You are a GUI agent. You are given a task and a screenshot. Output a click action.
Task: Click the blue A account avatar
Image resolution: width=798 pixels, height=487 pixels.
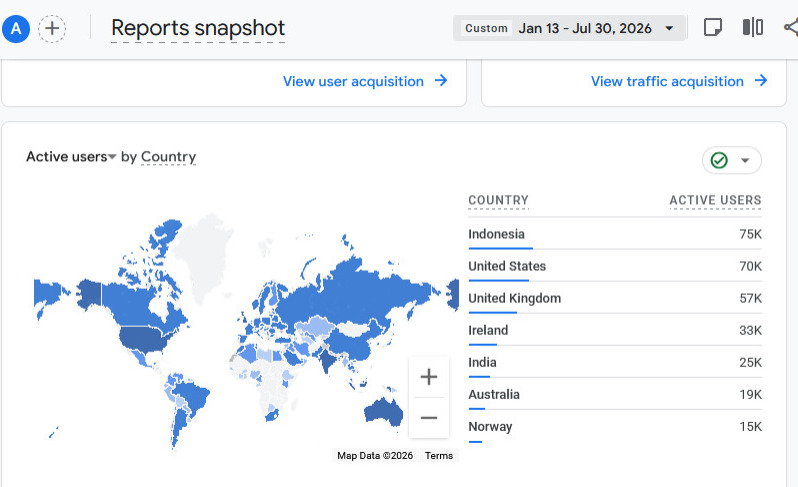pos(16,29)
